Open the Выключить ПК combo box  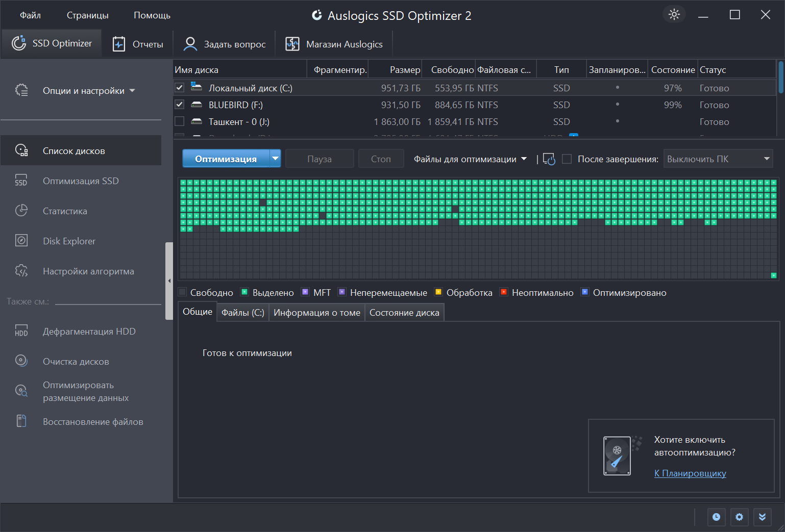pos(718,159)
